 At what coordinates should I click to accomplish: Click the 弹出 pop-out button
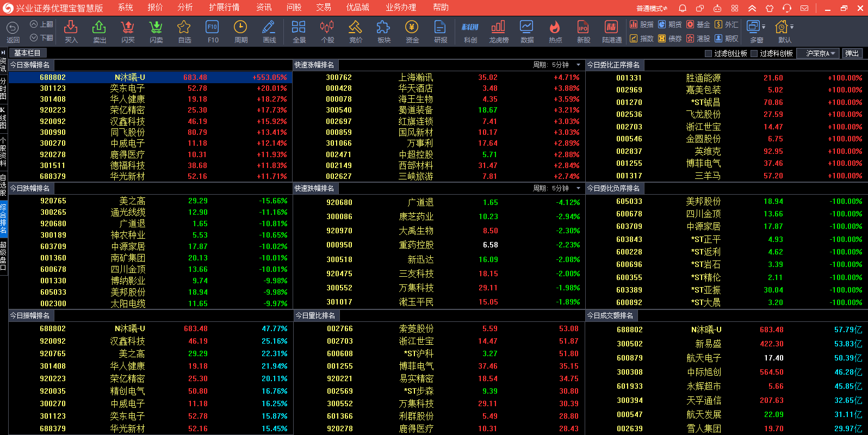pyautogui.click(x=852, y=53)
